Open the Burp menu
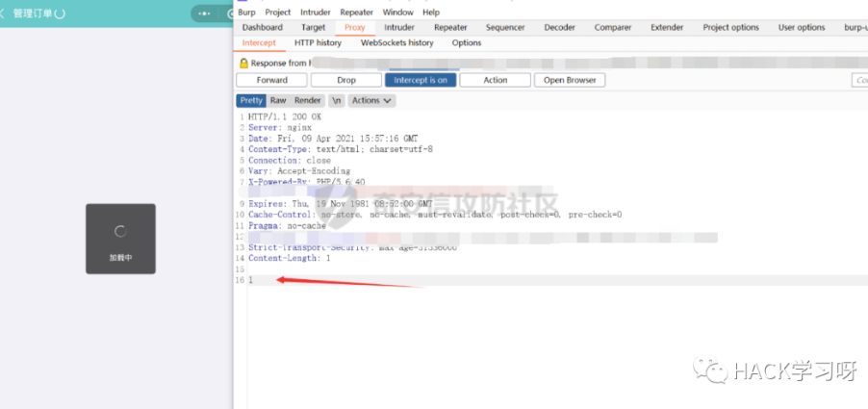Image resolution: width=868 pixels, height=409 pixels. tap(246, 13)
